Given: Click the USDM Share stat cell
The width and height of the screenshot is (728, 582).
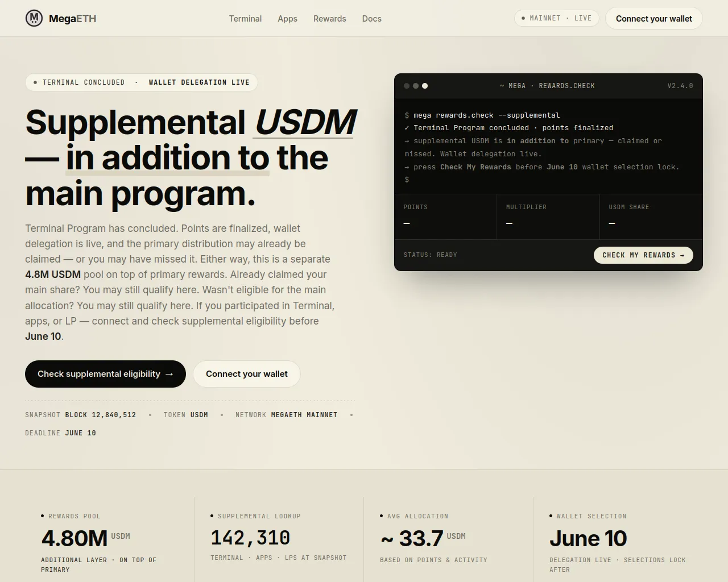Looking at the screenshot, I should pos(651,217).
